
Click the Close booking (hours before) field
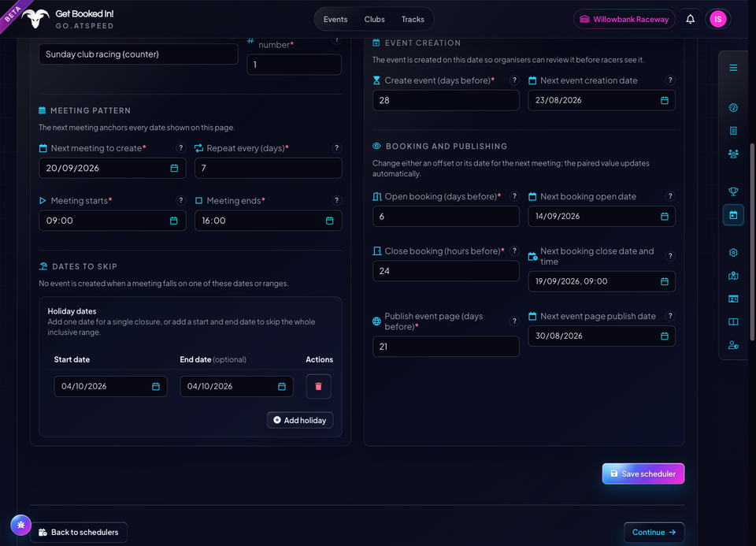click(x=446, y=271)
